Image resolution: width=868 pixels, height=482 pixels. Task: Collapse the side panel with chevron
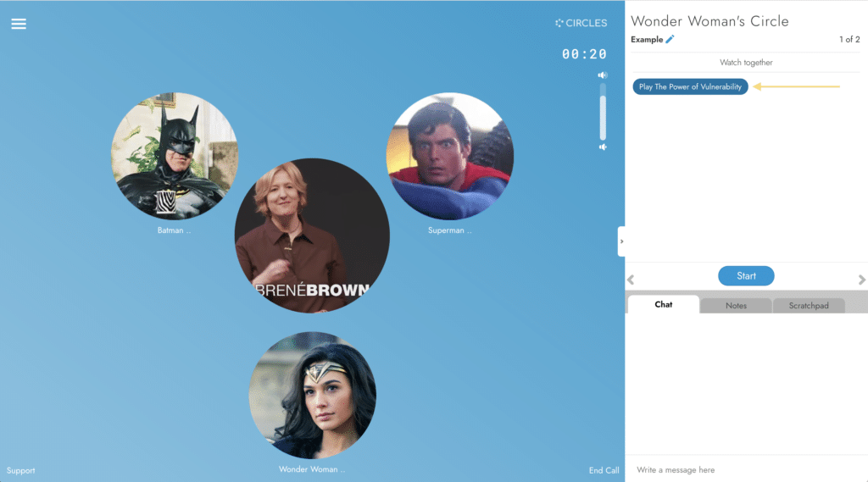click(x=621, y=241)
